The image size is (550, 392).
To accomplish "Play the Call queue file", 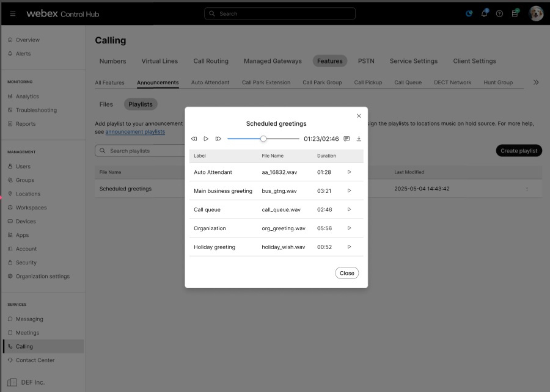I will 349,209.
